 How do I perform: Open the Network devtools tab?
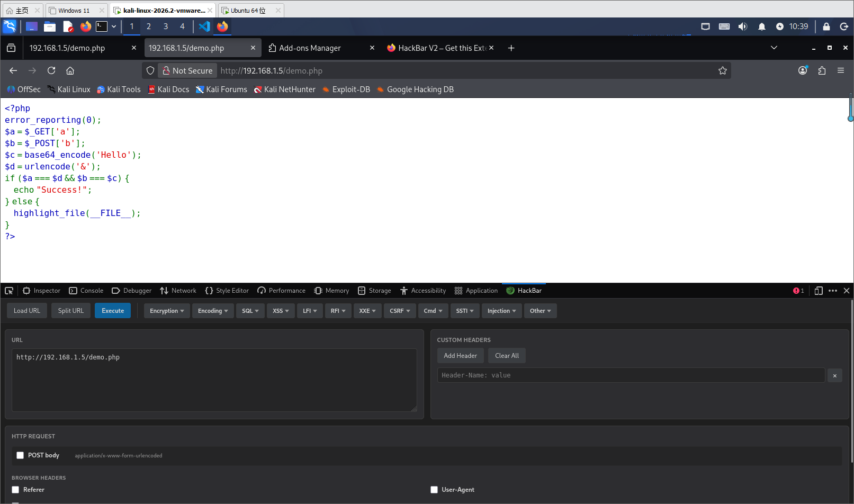pyautogui.click(x=178, y=291)
